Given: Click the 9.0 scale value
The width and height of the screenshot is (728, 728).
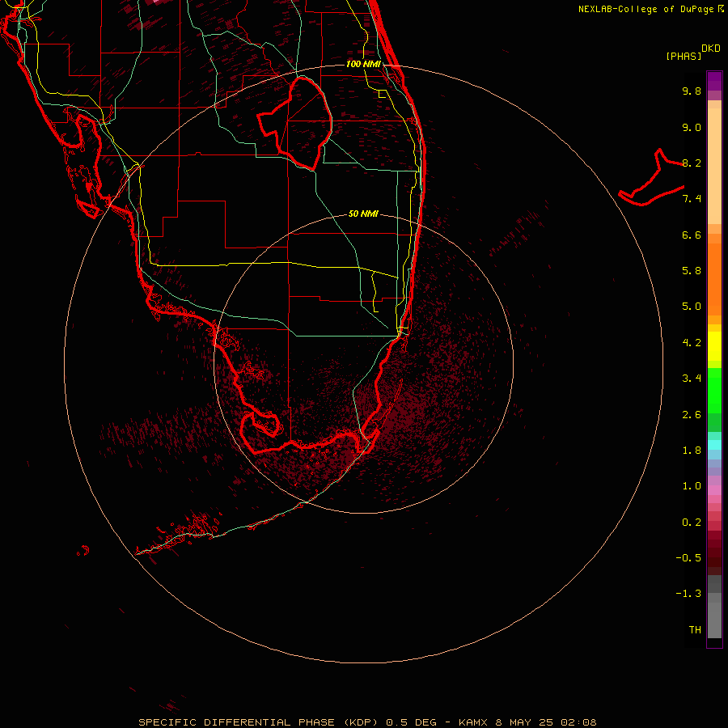Looking at the screenshot, I should [x=692, y=127].
